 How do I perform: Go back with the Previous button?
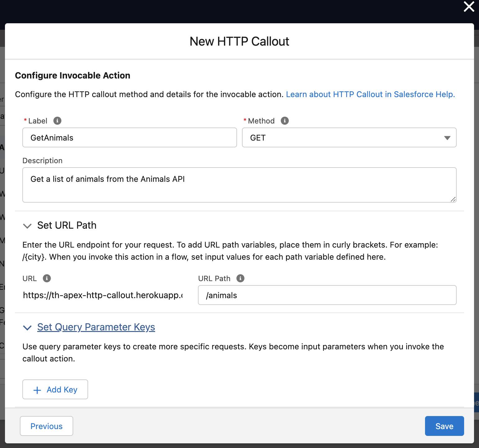click(x=46, y=426)
